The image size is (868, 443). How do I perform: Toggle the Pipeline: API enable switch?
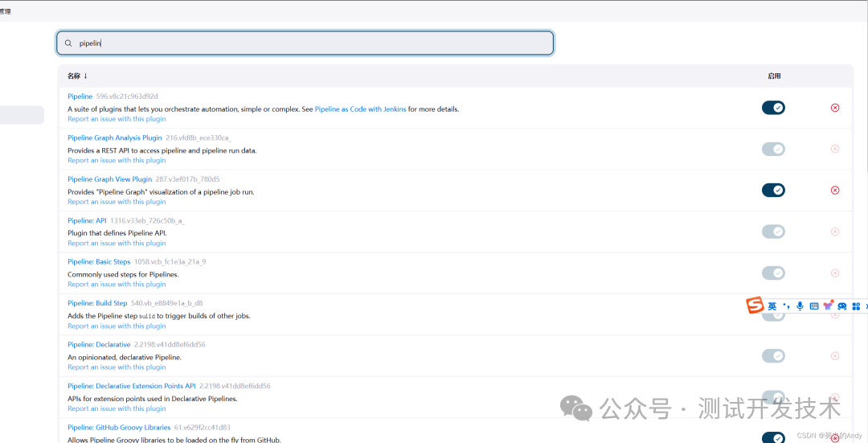[x=773, y=232]
